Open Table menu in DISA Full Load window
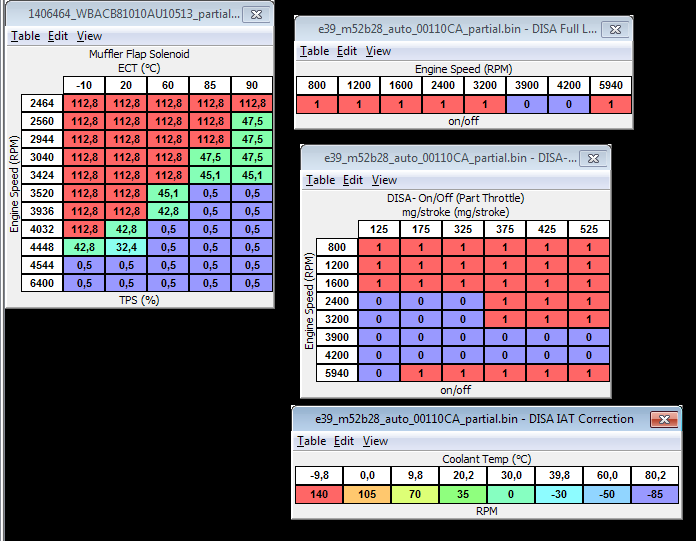 pyautogui.click(x=314, y=51)
